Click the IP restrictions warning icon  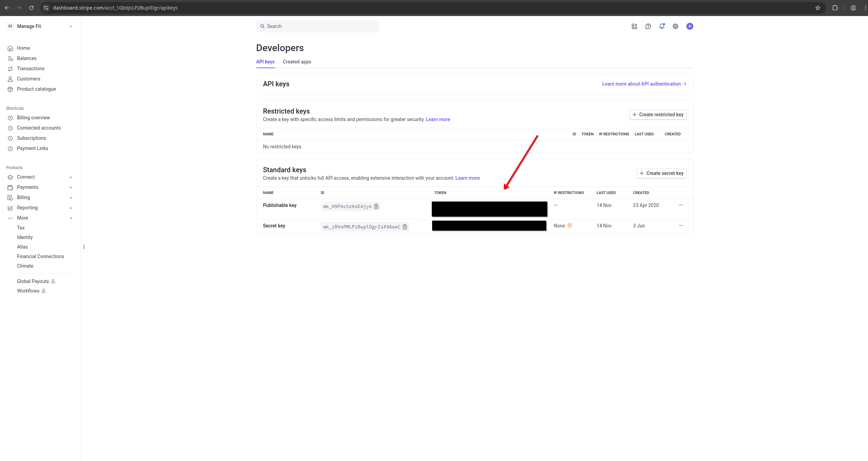(570, 225)
